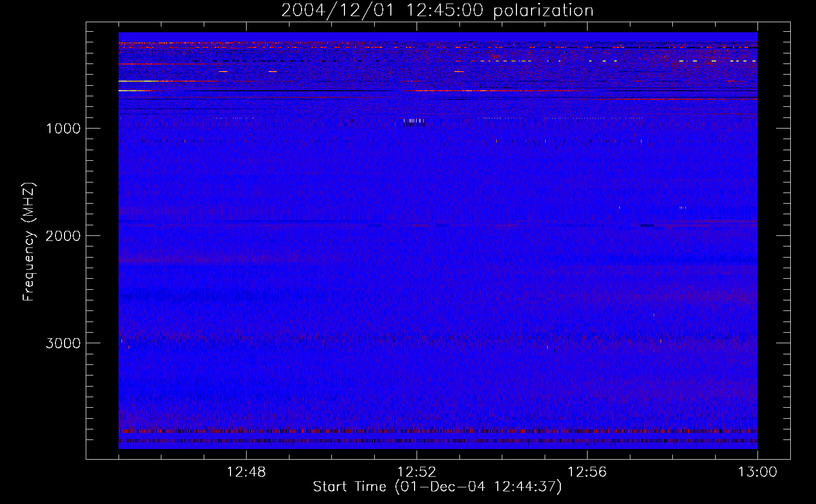Image resolution: width=816 pixels, height=504 pixels.
Task: Click the 13:00 time axis label
Action: pyautogui.click(x=757, y=472)
